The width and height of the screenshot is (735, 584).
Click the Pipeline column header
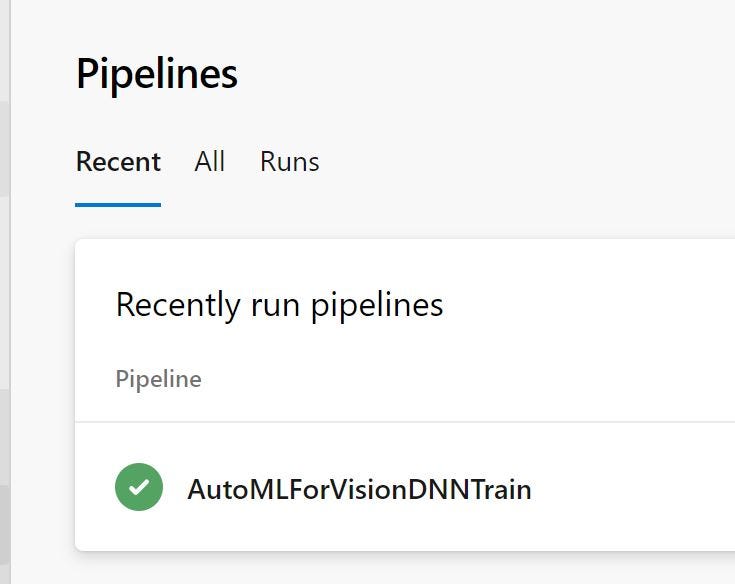point(158,379)
